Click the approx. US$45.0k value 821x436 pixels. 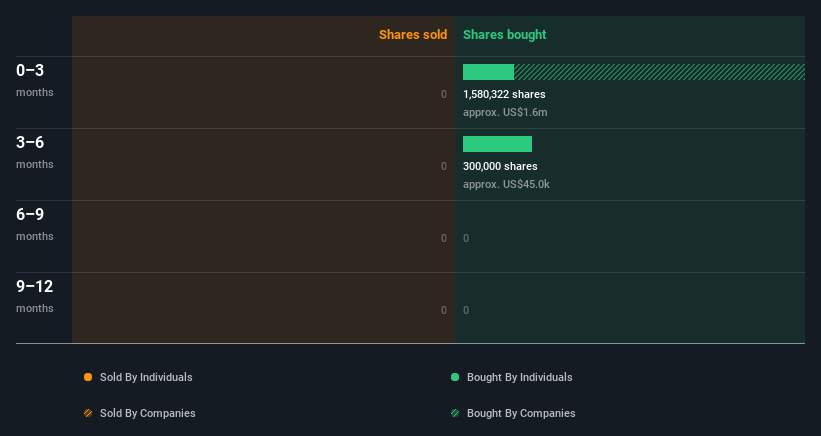pyautogui.click(x=506, y=184)
